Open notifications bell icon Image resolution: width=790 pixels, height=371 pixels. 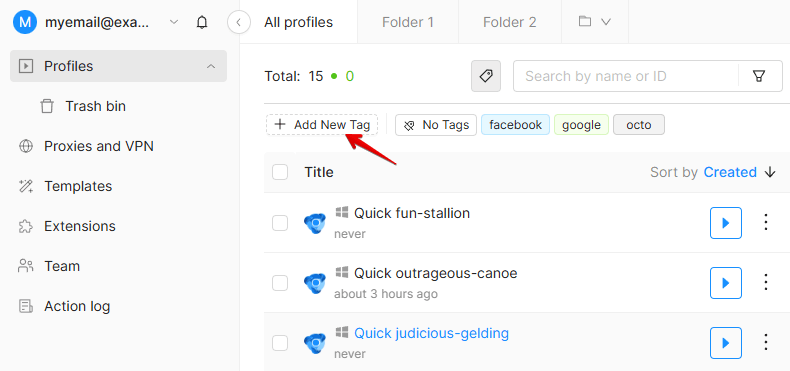coord(202,22)
